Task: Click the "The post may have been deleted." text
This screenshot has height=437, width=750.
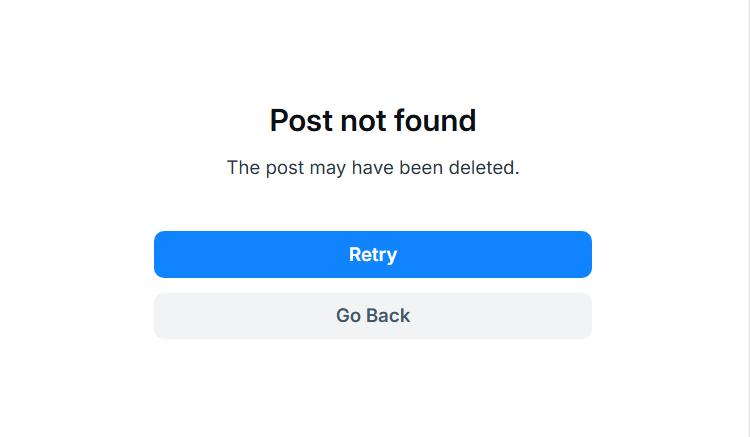Action: [x=373, y=168]
